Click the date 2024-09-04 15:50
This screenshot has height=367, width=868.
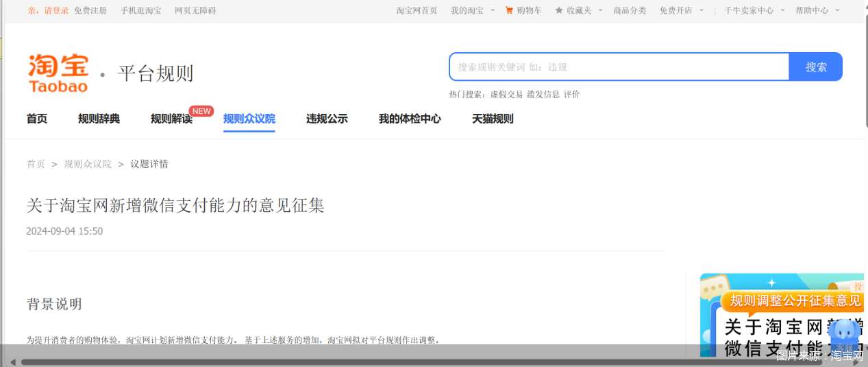64,231
